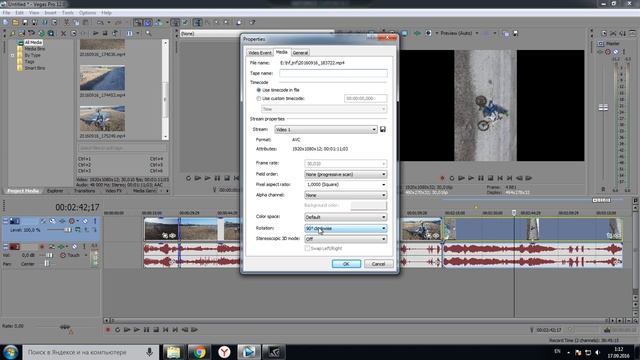Open the Stream dropdown showing Video 1
This screenshot has width=640, height=360.
pyautogui.click(x=326, y=129)
